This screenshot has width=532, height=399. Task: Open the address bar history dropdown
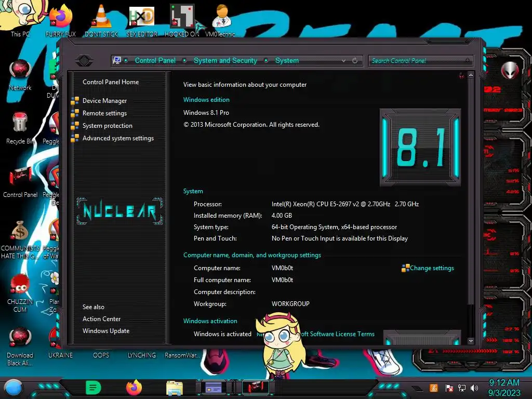tap(344, 61)
